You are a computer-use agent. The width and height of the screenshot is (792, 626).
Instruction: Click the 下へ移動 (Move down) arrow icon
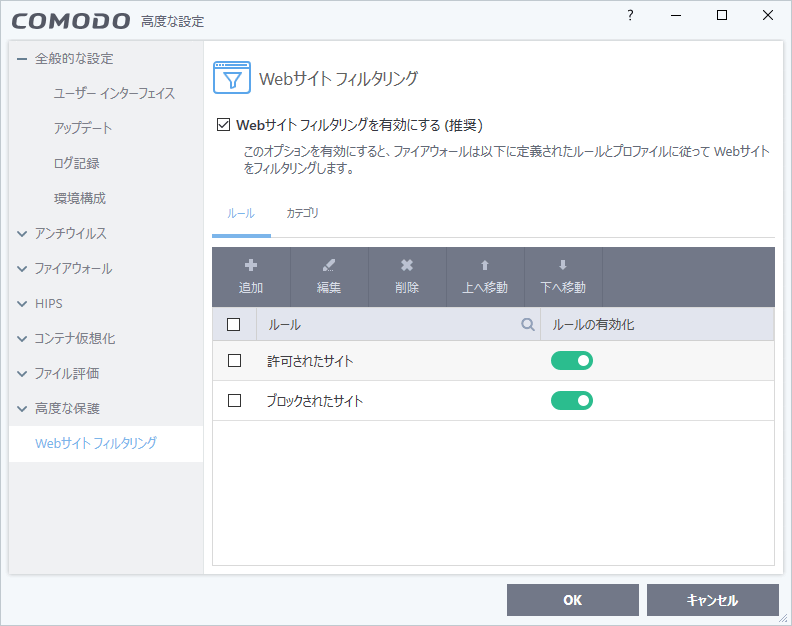563,266
